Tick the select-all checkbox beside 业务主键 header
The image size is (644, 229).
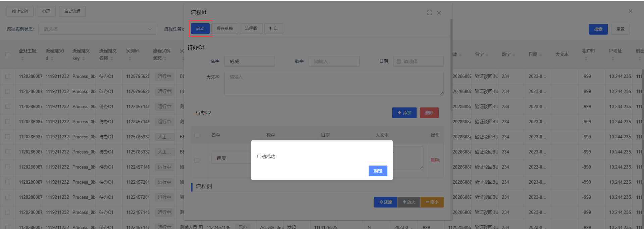pyautogui.click(x=8, y=55)
